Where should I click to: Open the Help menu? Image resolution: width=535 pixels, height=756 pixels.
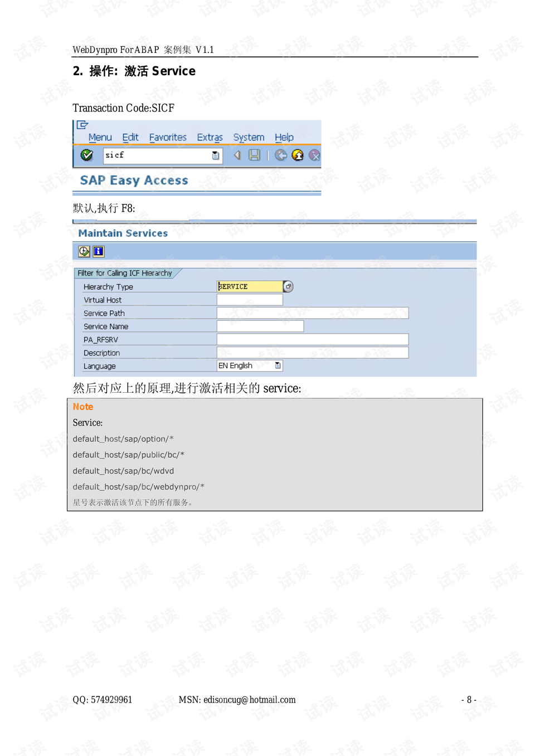click(284, 137)
